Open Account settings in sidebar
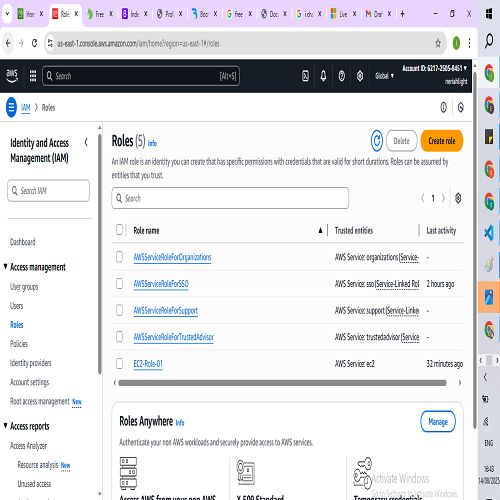This screenshot has height=500, width=500. [30, 382]
